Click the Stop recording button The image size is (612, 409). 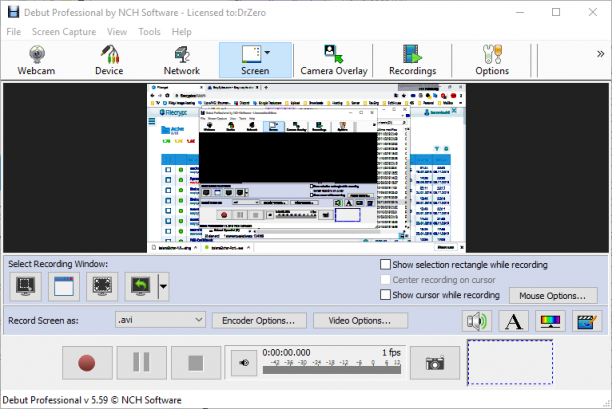click(x=196, y=363)
